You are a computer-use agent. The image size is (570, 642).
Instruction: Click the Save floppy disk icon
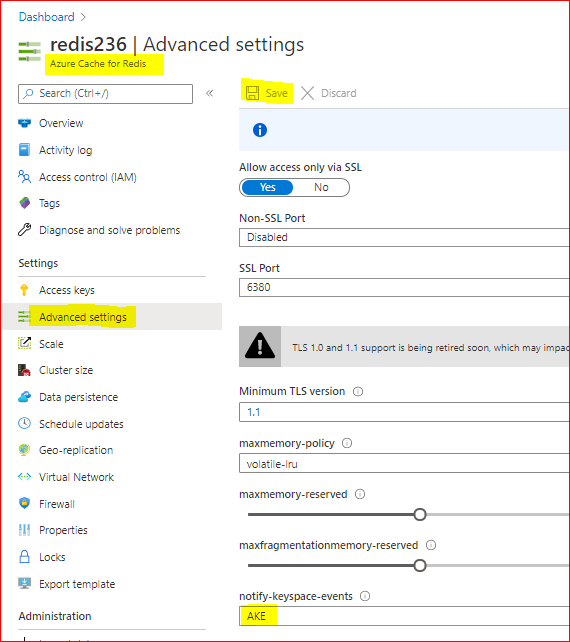click(252, 93)
